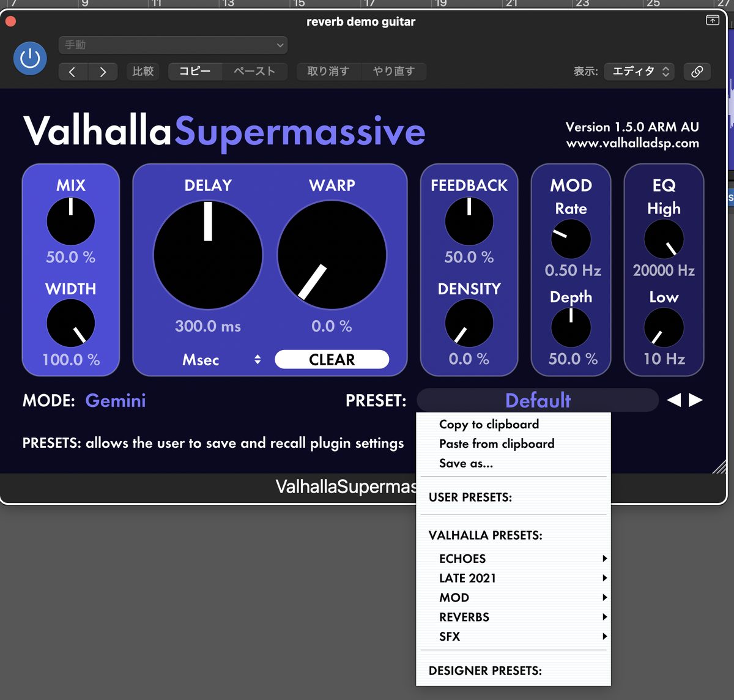Toggle the plugin power bypass button
The width and height of the screenshot is (734, 700).
[30, 59]
